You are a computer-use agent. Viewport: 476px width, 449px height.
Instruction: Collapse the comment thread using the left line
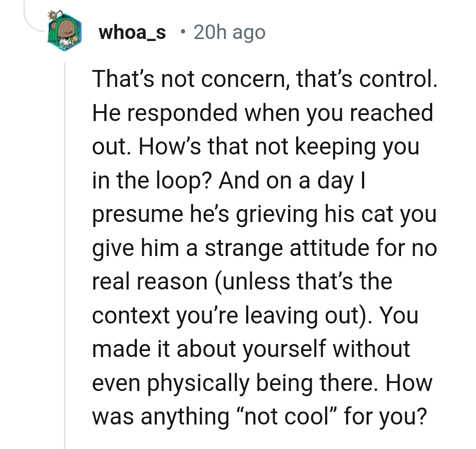(x=65, y=250)
